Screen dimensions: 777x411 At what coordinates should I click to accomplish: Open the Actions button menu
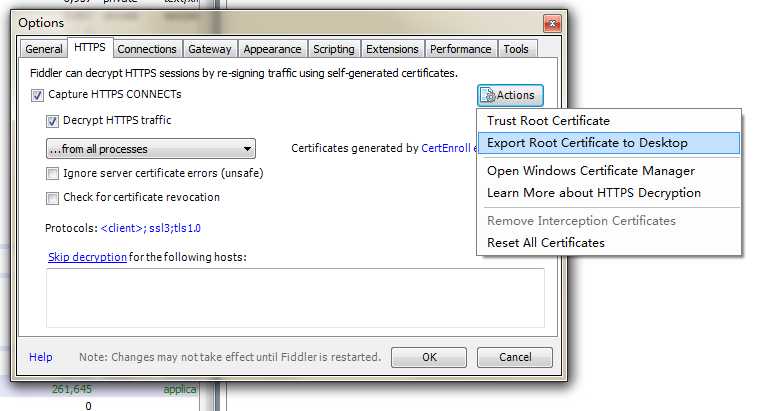510,95
